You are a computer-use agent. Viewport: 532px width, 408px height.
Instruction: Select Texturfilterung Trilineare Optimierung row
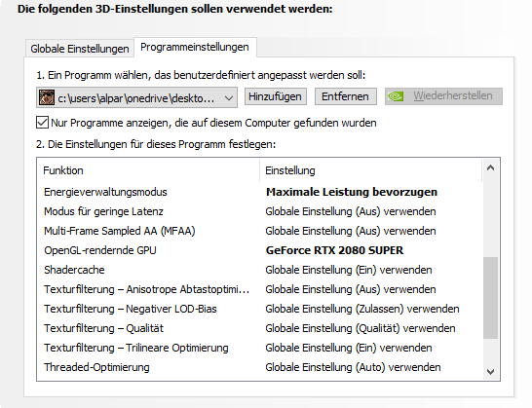pos(259,348)
